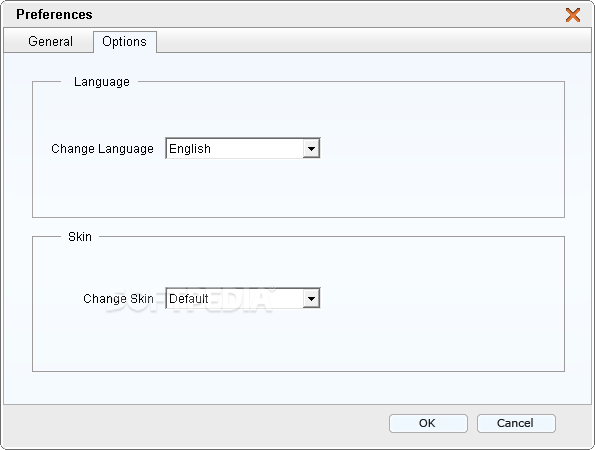Click the Skin group heading
Image resolution: width=595 pixels, height=450 pixels.
(80, 237)
